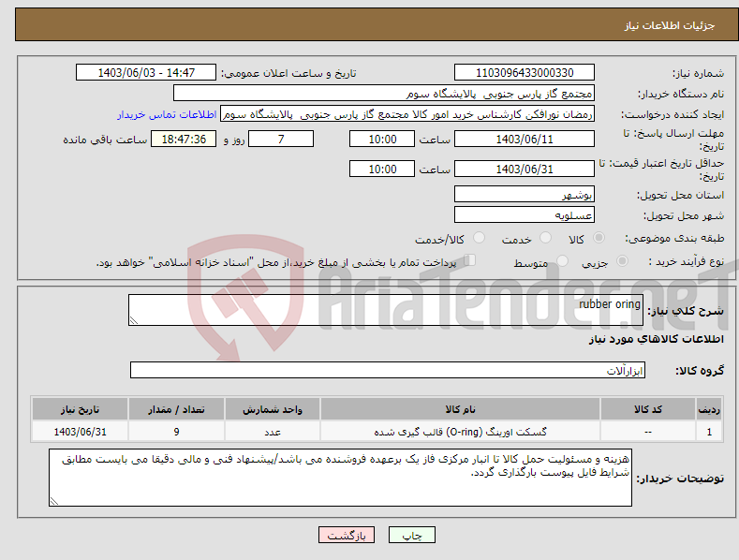This screenshot has height=560, width=739.
Task: Click the کد کالا column header
Action: coord(648,409)
